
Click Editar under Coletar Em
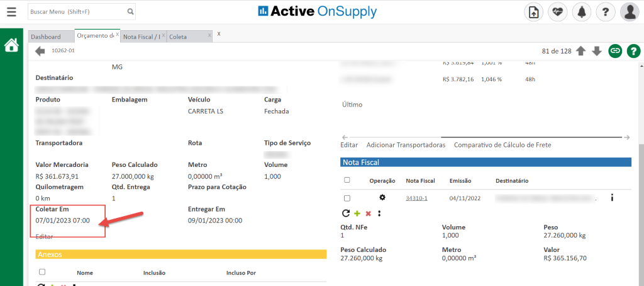(x=44, y=237)
